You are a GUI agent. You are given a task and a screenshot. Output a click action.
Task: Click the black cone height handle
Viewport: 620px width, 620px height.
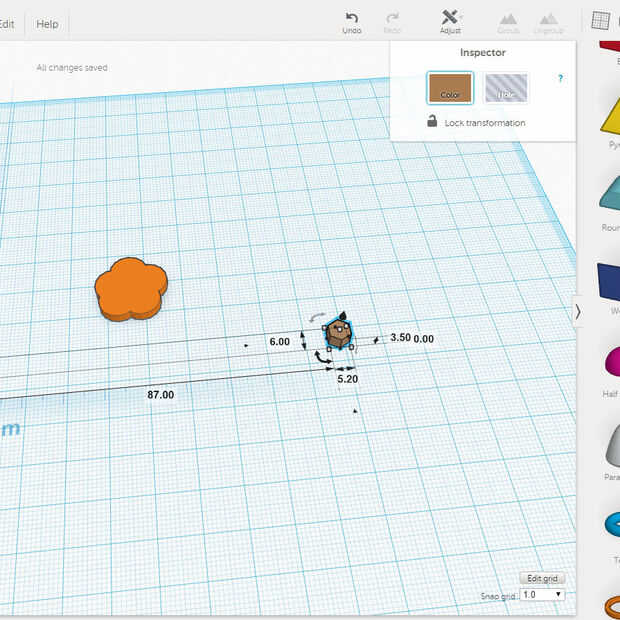point(342,316)
